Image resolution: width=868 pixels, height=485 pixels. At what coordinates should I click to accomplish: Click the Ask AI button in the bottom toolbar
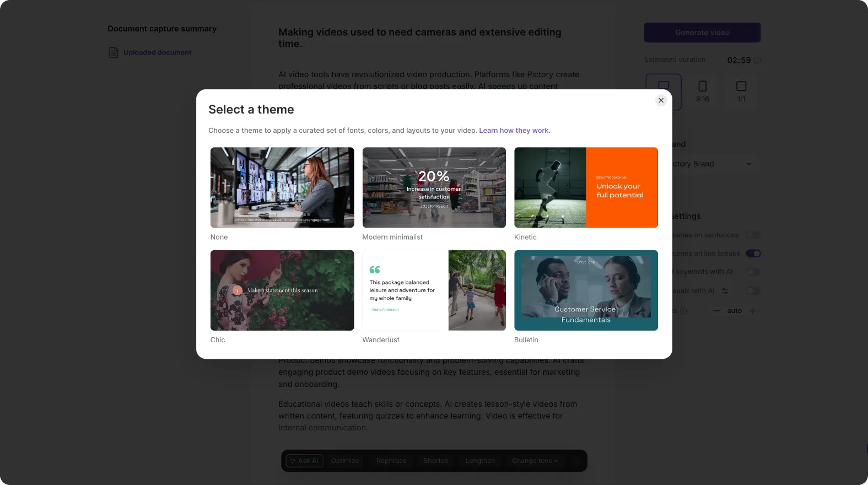point(304,461)
